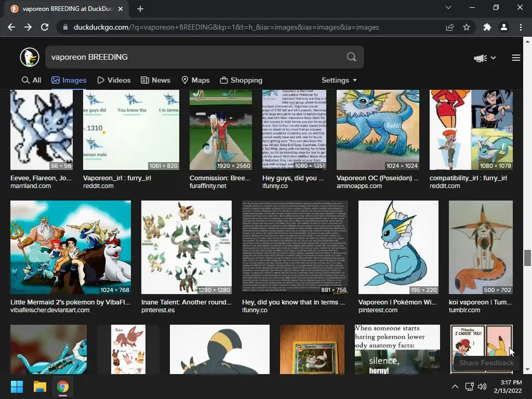Show hidden system tray icons
532x399 pixels.
(455, 387)
